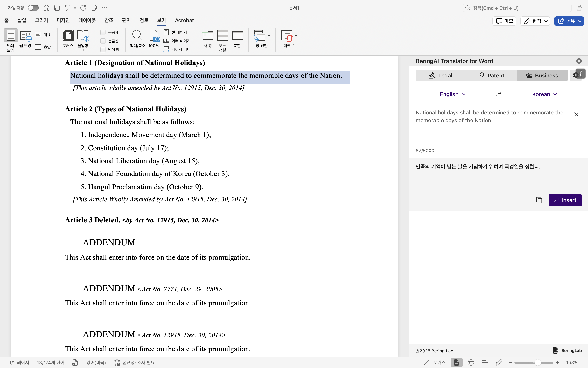Save the document
The height and width of the screenshot is (368, 588).
pos(57,8)
